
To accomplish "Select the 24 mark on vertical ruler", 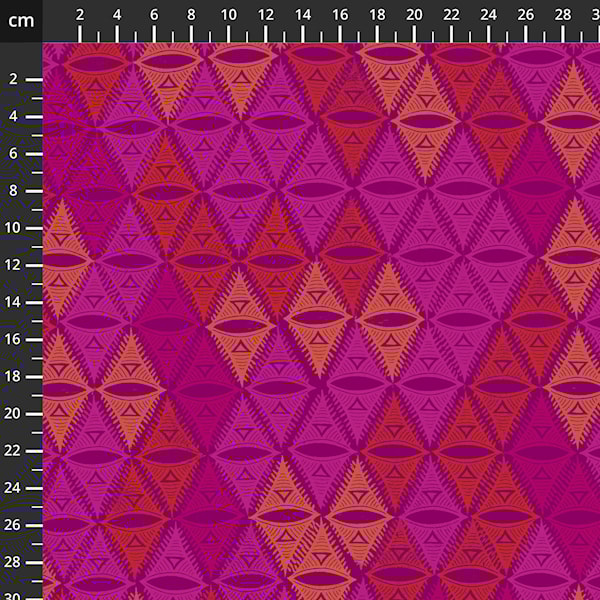I will (x=15, y=488).
